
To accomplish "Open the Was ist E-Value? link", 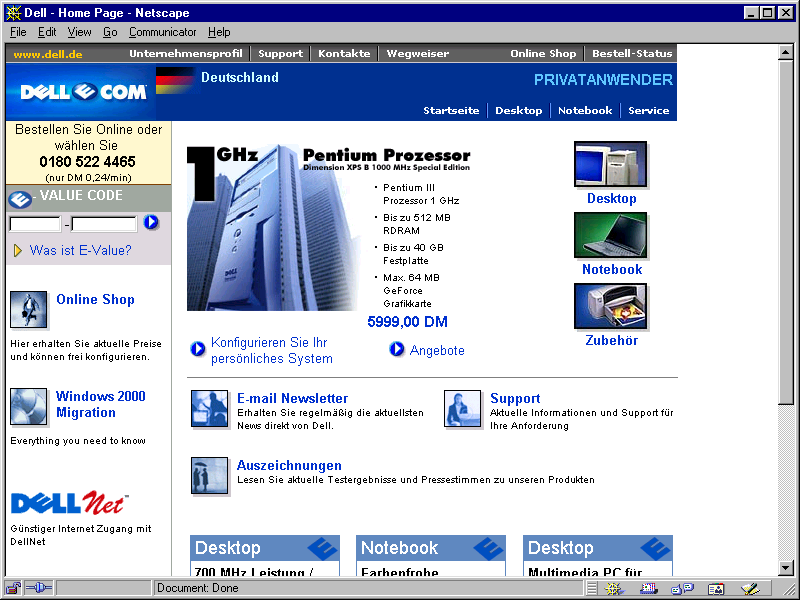I will click(x=81, y=251).
